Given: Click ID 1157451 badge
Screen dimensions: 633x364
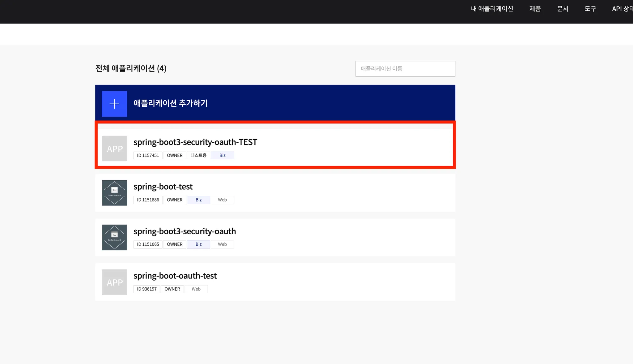Looking at the screenshot, I should point(148,155).
